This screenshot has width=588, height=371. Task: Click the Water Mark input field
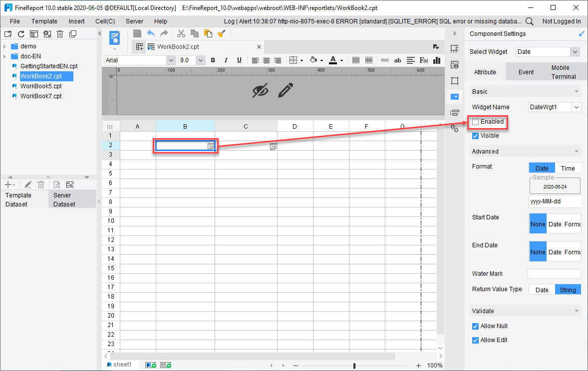pos(554,274)
